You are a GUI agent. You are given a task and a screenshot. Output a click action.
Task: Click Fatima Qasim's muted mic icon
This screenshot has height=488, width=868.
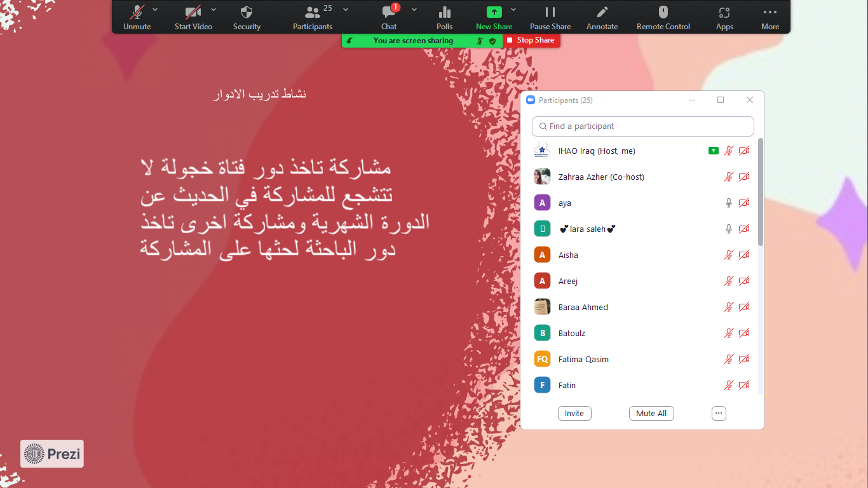729,359
